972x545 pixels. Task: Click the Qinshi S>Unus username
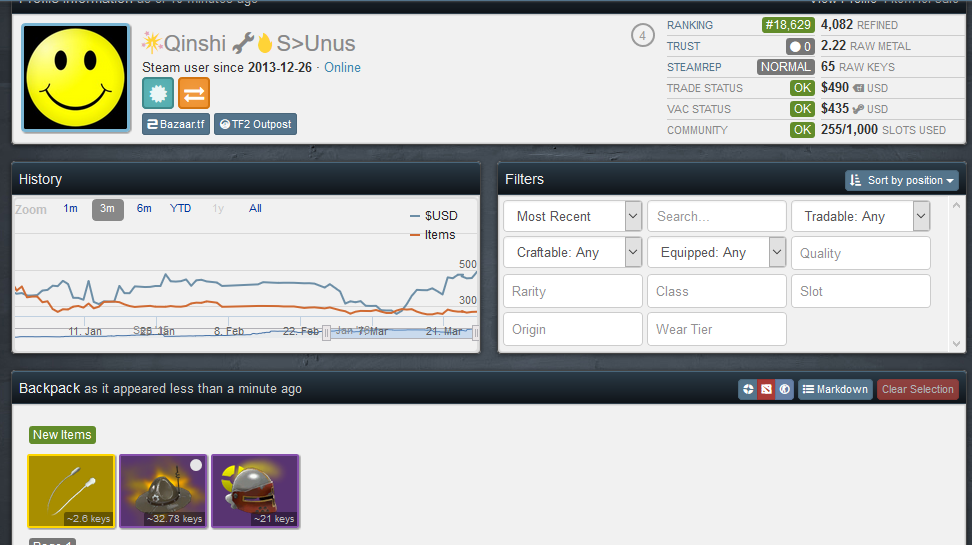click(x=249, y=43)
